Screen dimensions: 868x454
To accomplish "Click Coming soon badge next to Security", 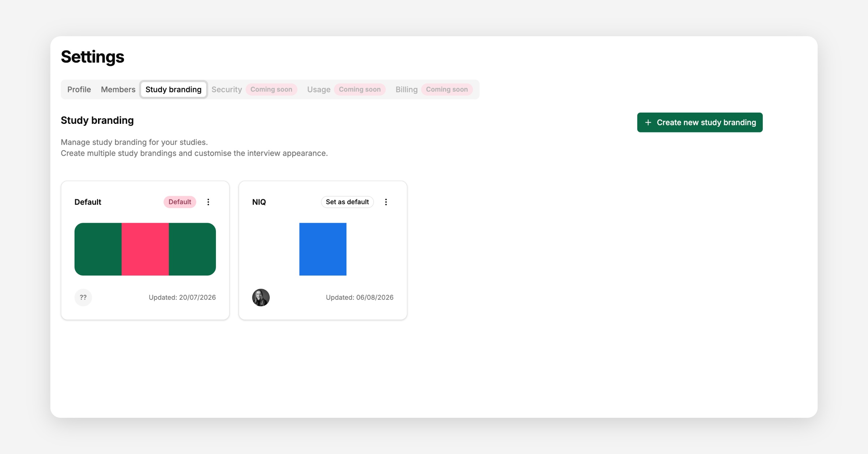I will [271, 89].
